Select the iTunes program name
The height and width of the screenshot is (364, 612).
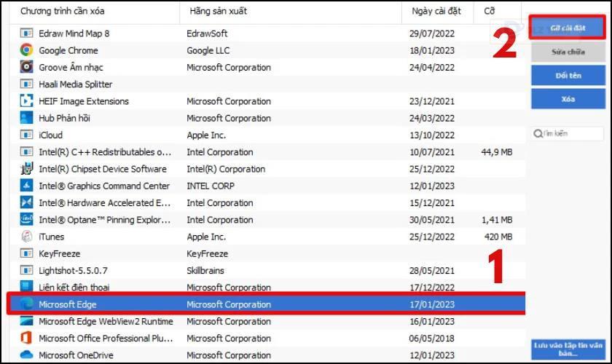click(x=51, y=237)
